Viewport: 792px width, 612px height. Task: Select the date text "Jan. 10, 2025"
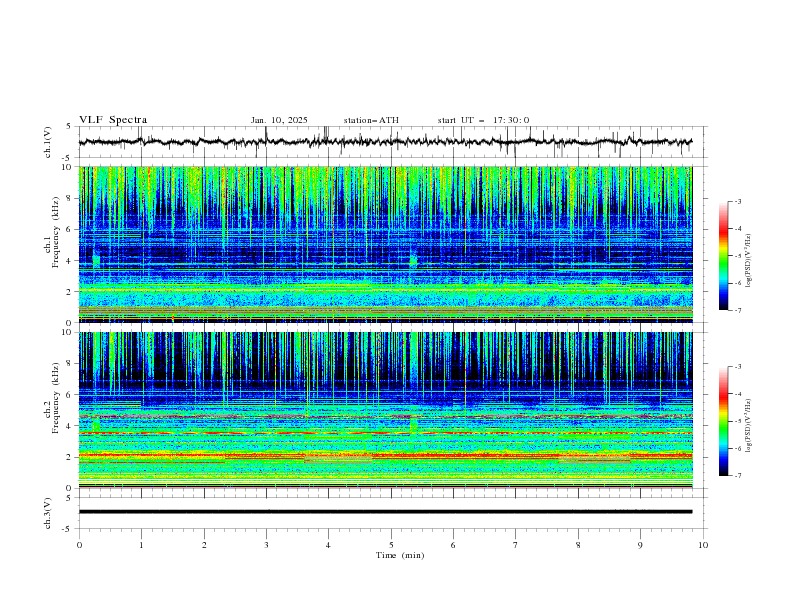(279, 120)
